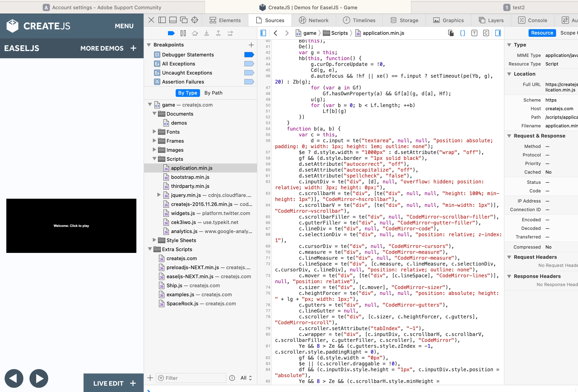Screen dimensions: 578x392
Task: Collapse the Scripts folder
Action: coord(154,159)
